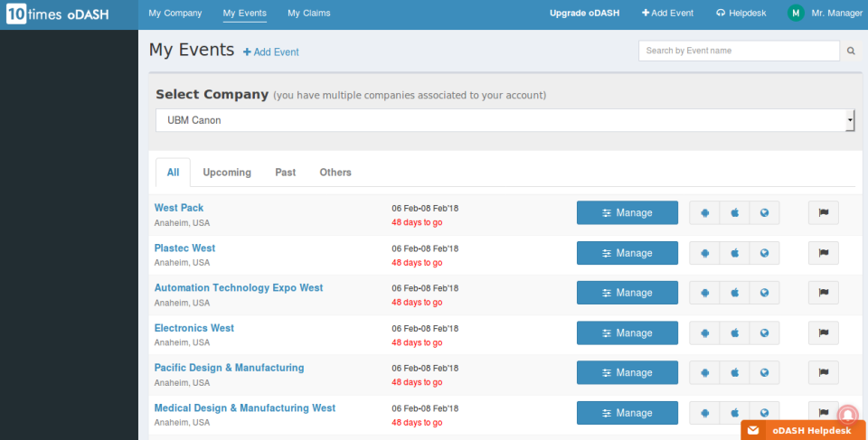Viewport: 868px width, 440px height.
Task: Click globe icon for Pacific Design & Manufacturing
Action: pyautogui.click(x=764, y=372)
